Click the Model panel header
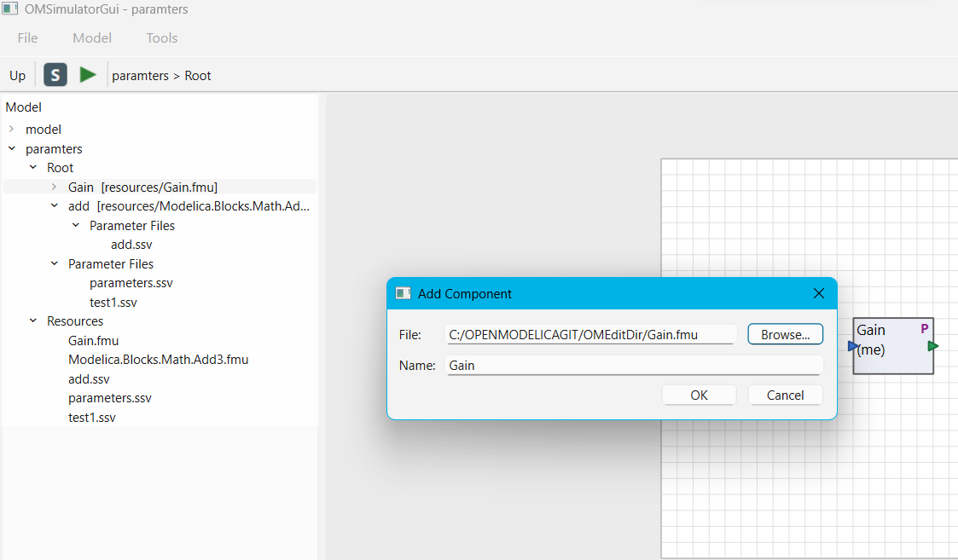958x560 pixels. click(24, 107)
